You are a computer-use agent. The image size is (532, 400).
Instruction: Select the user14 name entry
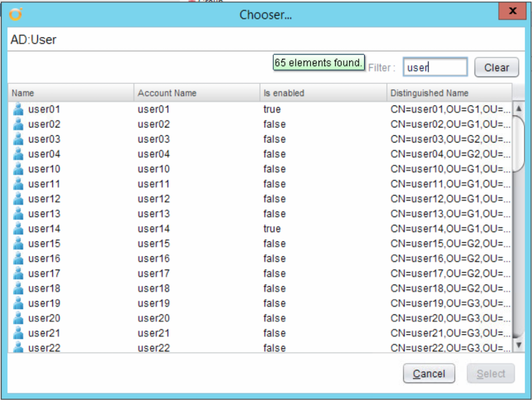tap(44, 229)
